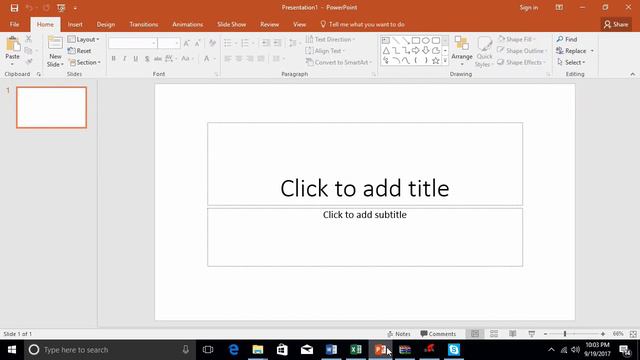Open Comments pane from status bar

click(x=438, y=334)
